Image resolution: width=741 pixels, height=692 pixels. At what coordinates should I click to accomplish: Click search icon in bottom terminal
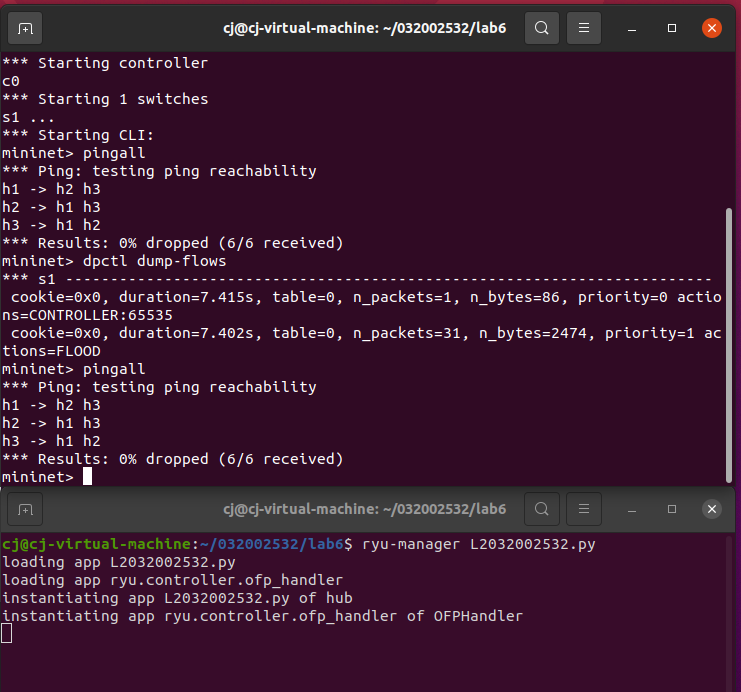(542, 509)
